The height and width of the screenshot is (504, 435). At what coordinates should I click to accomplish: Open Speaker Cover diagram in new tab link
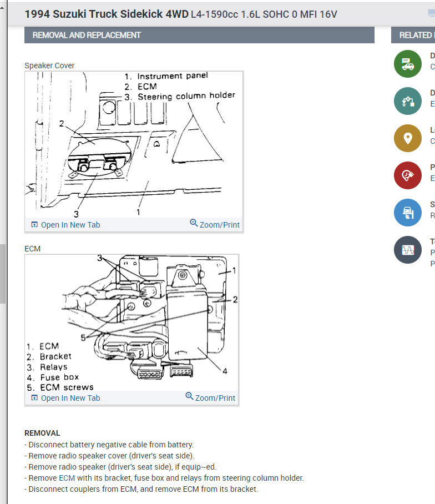70,225
